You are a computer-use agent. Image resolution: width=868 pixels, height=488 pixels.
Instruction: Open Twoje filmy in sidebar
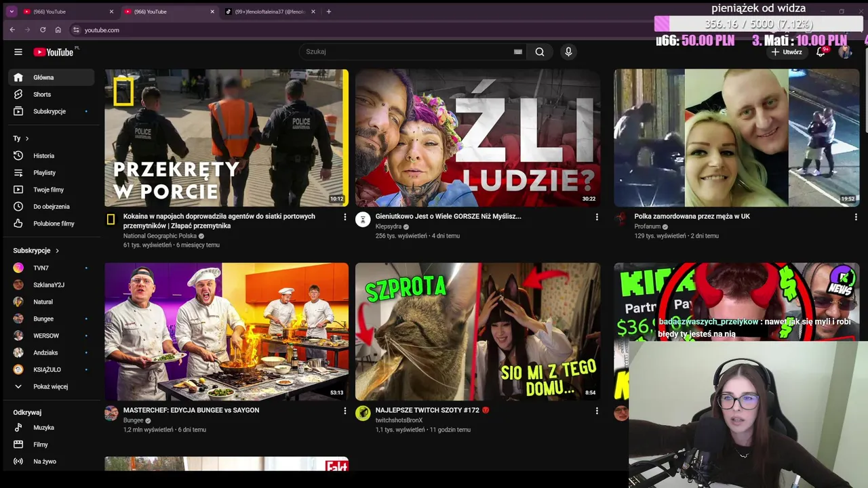tap(52, 190)
